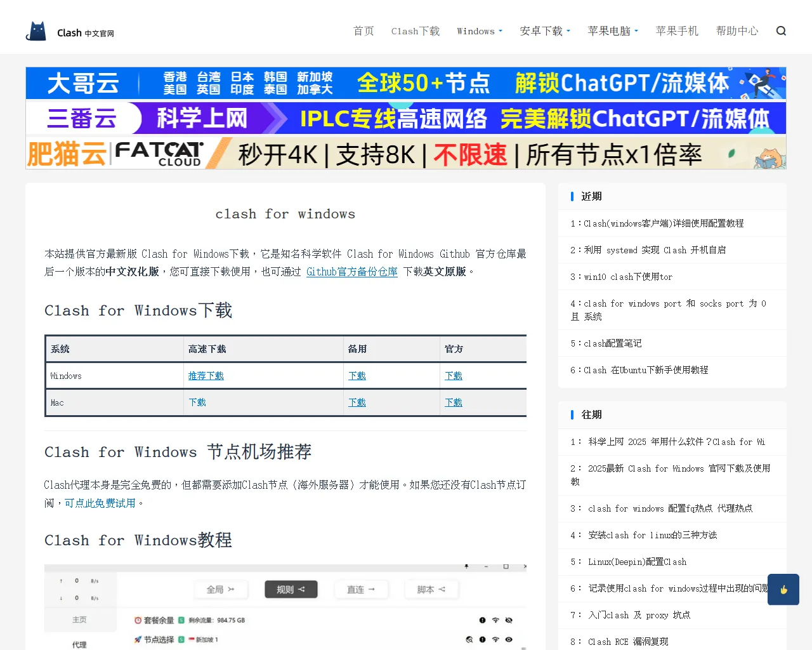This screenshot has width=812, height=650.
Task: Open recent post Clash(windows客户端)详细使用配置教程
Action: 664,223
